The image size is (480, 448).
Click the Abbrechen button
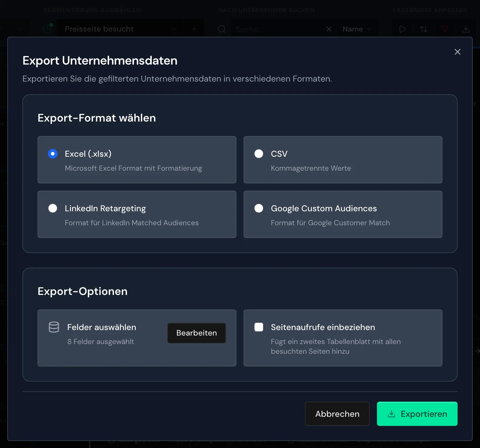click(x=337, y=414)
